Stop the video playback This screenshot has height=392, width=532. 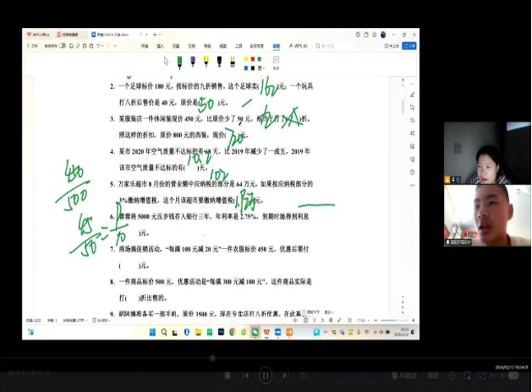228,376
